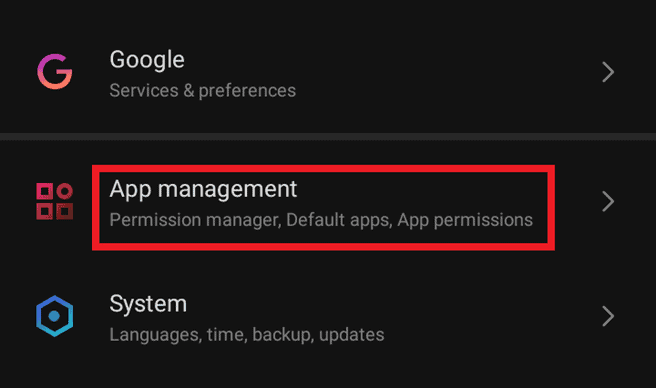Click the preferences word under Google
This screenshot has height=388, width=656.
tap(247, 91)
